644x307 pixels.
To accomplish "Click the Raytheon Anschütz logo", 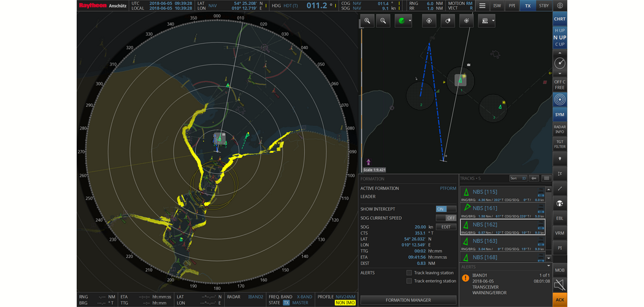I will 102,6.
